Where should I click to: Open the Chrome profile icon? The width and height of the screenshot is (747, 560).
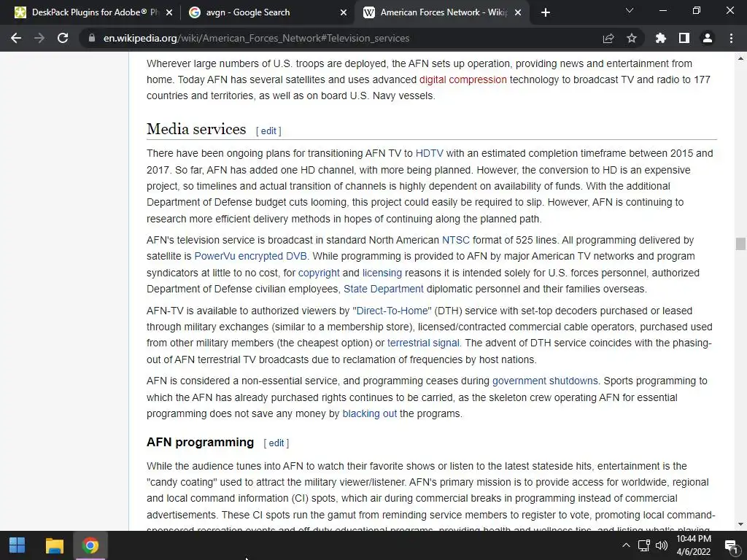(708, 38)
